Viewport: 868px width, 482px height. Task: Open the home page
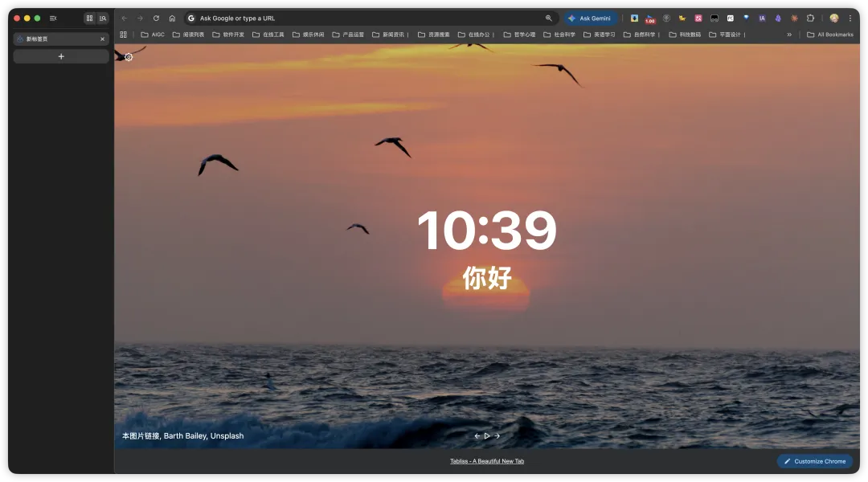(x=172, y=18)
